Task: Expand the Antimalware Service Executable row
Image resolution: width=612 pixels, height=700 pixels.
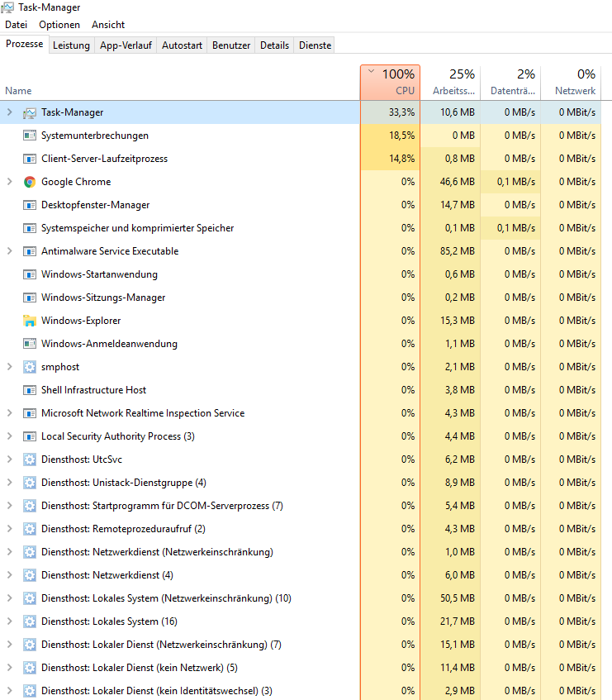Action: [9, 251]
